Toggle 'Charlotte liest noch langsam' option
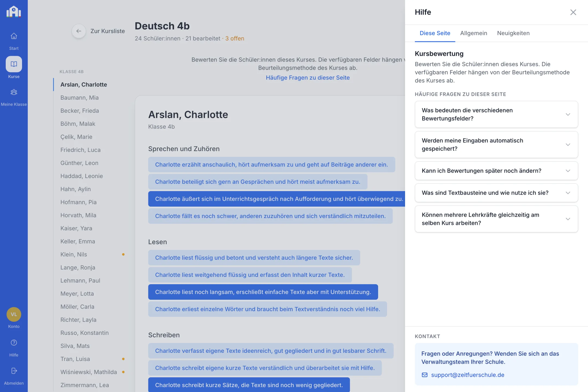 pyautogui.click(x=263, y=292)
